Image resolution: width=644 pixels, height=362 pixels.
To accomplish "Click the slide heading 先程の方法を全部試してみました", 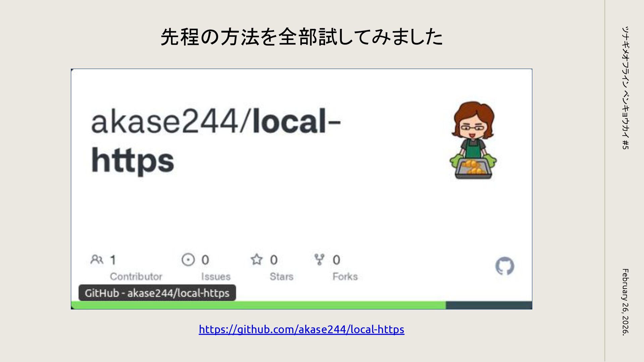I will coord(302,37).
